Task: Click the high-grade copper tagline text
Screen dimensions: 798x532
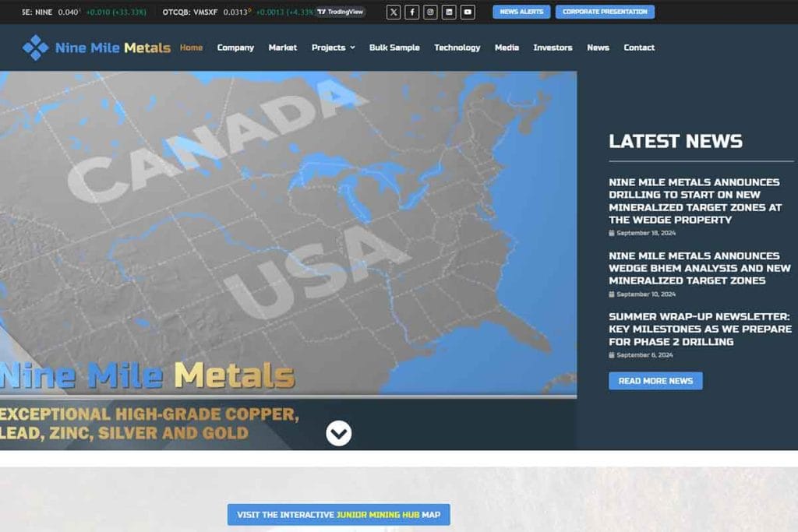Action: coord(150,424)
